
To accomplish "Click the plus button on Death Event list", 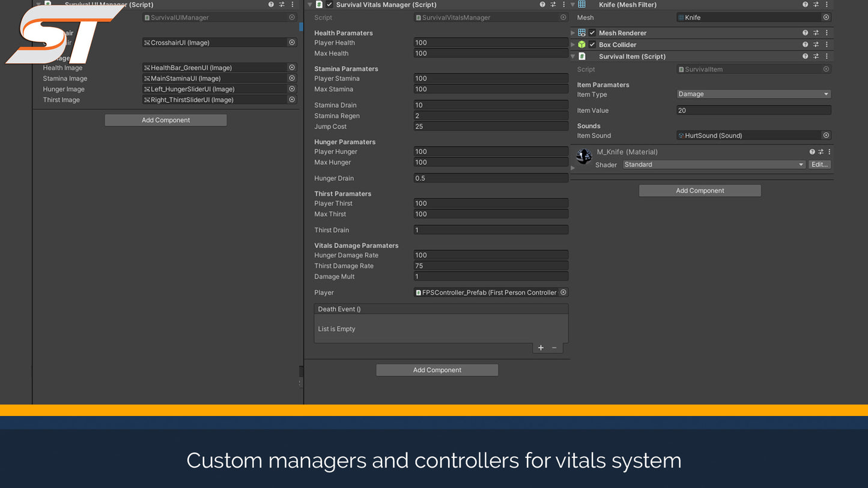I will click(x=540, y=348).
